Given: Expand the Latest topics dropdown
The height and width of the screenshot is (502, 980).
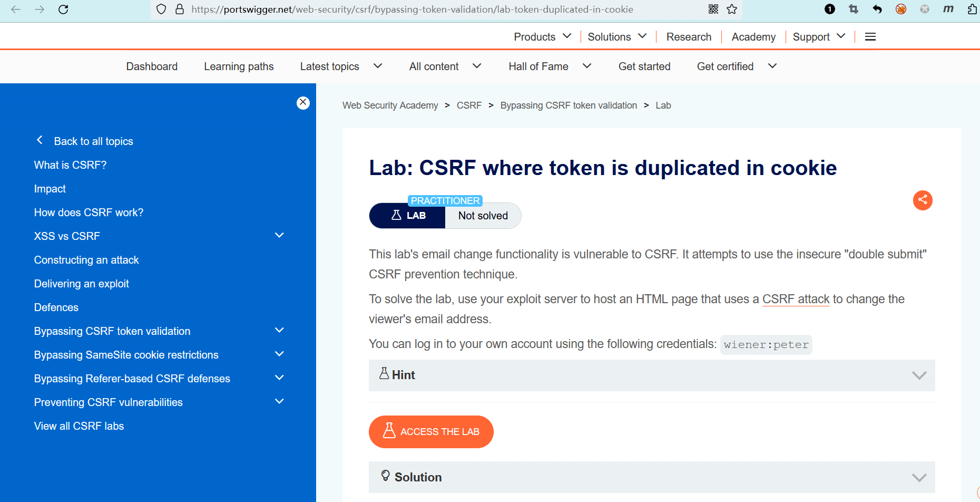Looking at the screenshot, I should tap(378, 66).
